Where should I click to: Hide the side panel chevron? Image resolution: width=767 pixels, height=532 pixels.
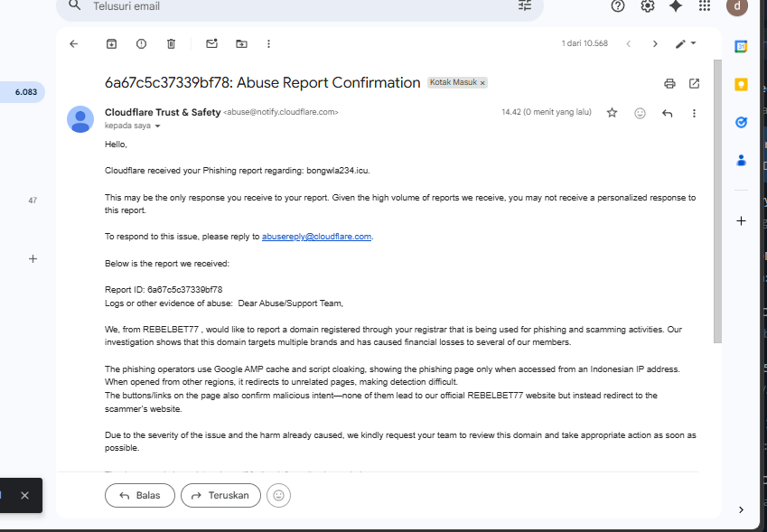(x=741, y=510)
